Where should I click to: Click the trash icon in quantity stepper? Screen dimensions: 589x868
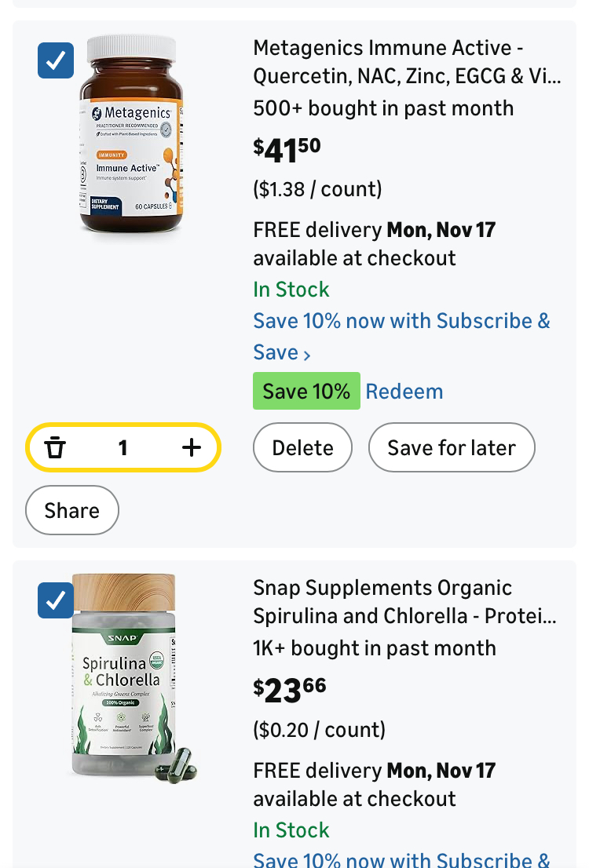55,447
